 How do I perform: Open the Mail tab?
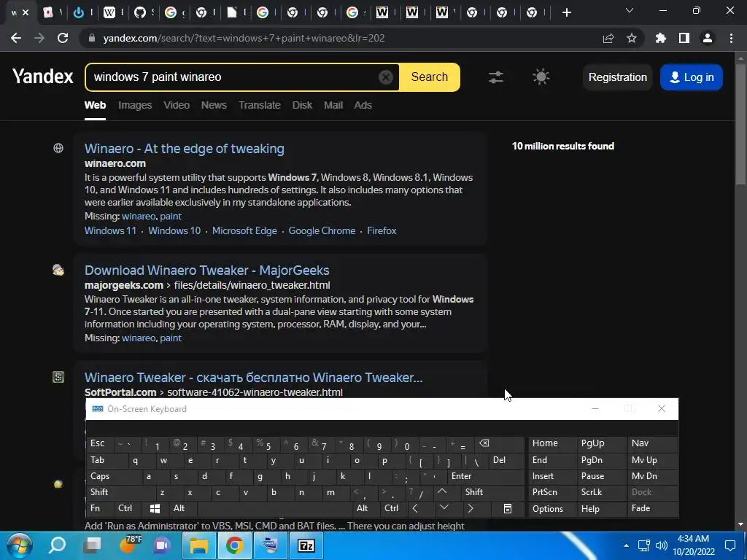(333, 105)
